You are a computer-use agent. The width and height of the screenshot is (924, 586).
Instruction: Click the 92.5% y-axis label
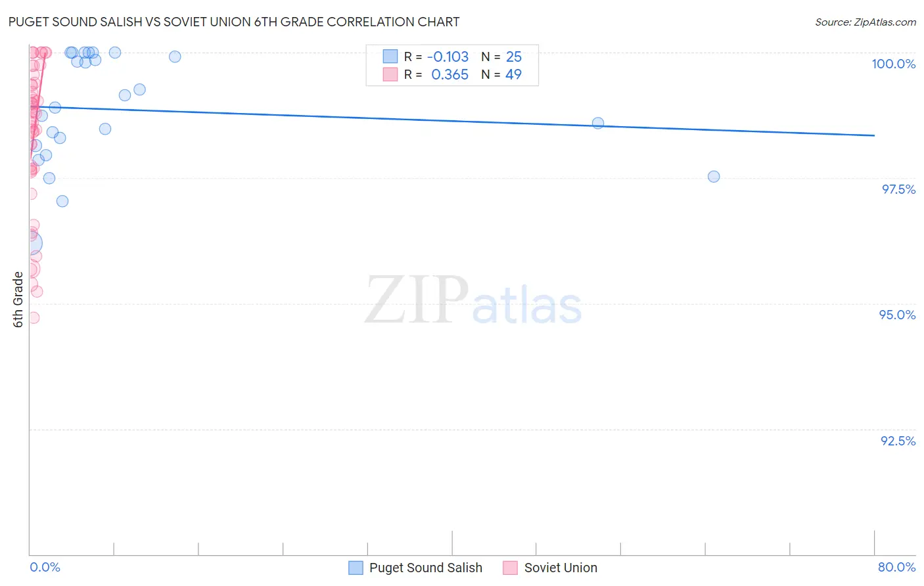coord(898,441)
